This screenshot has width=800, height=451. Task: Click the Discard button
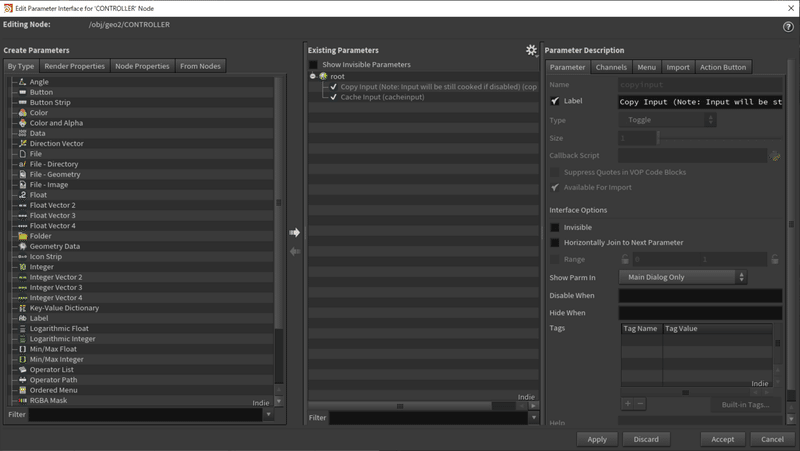tap(646, 439)
